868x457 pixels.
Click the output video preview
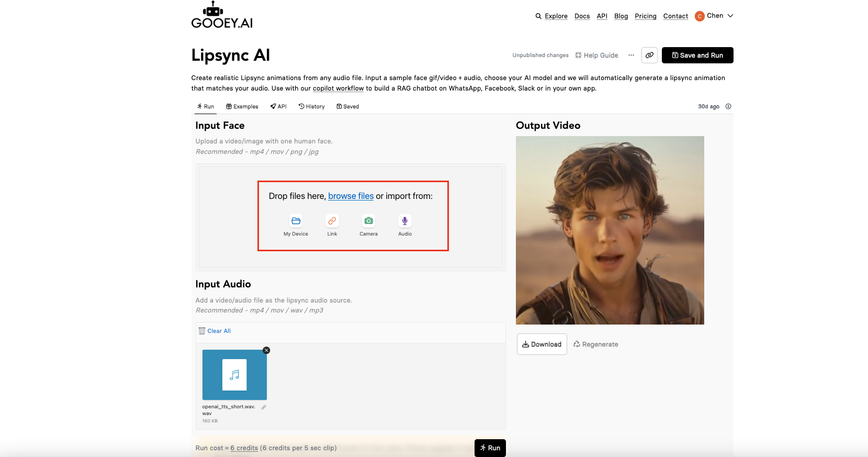[610, 230]
